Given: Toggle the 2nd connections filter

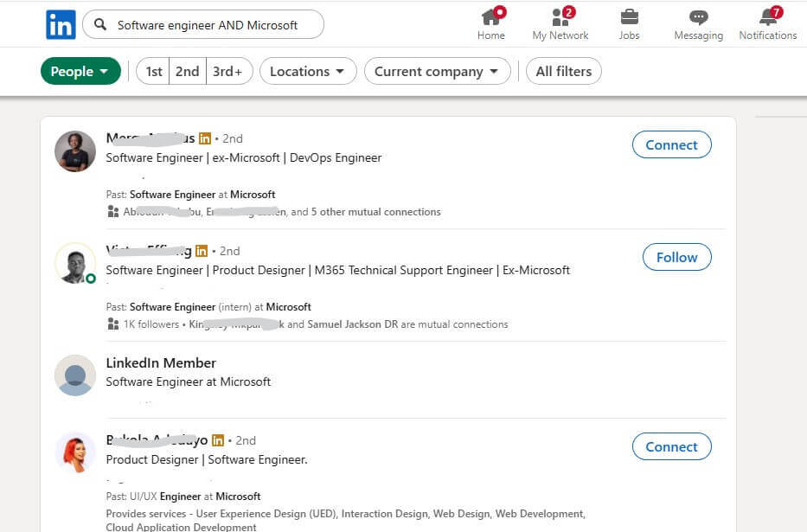Looking at the screenshot, I should [188, 71].
